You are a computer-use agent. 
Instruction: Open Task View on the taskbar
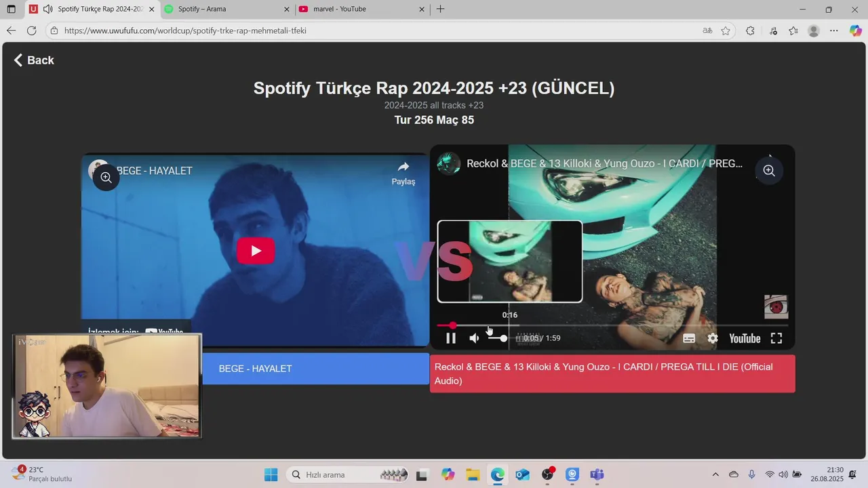[422, 474]
